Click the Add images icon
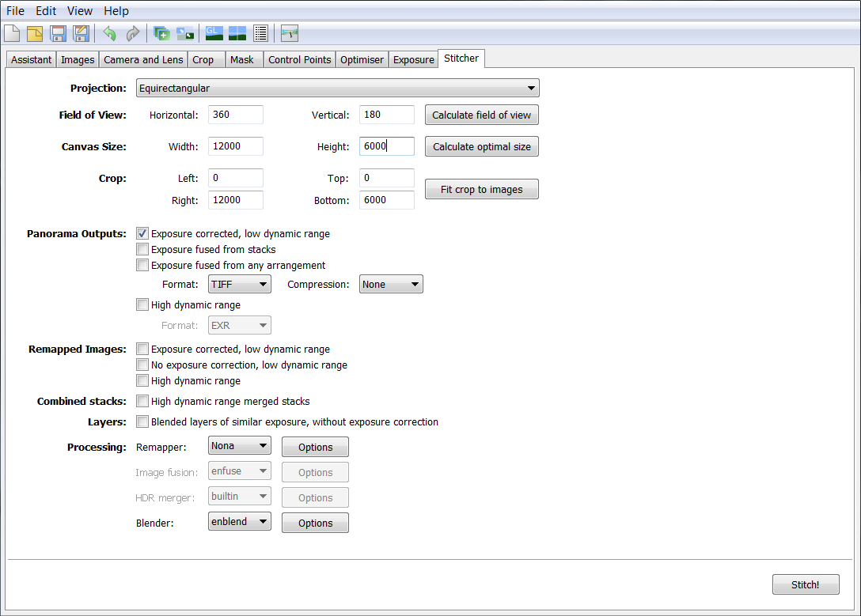861x616 pixels. coord(162,33)
